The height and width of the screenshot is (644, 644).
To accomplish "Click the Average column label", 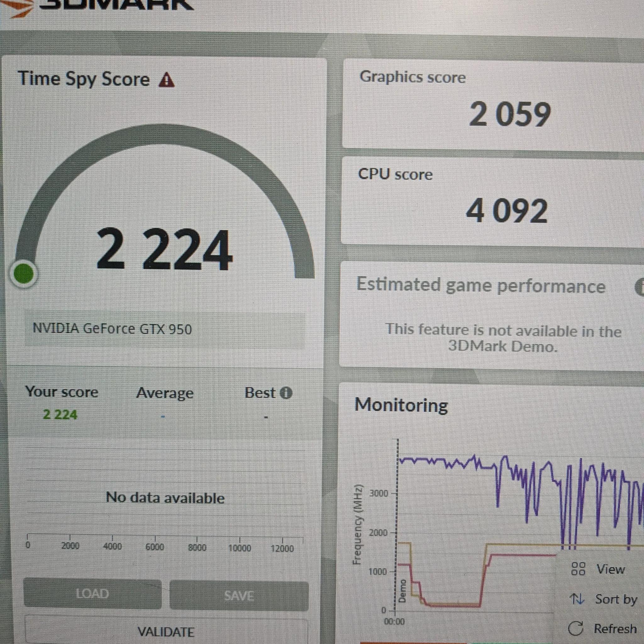I will [165, 393].
